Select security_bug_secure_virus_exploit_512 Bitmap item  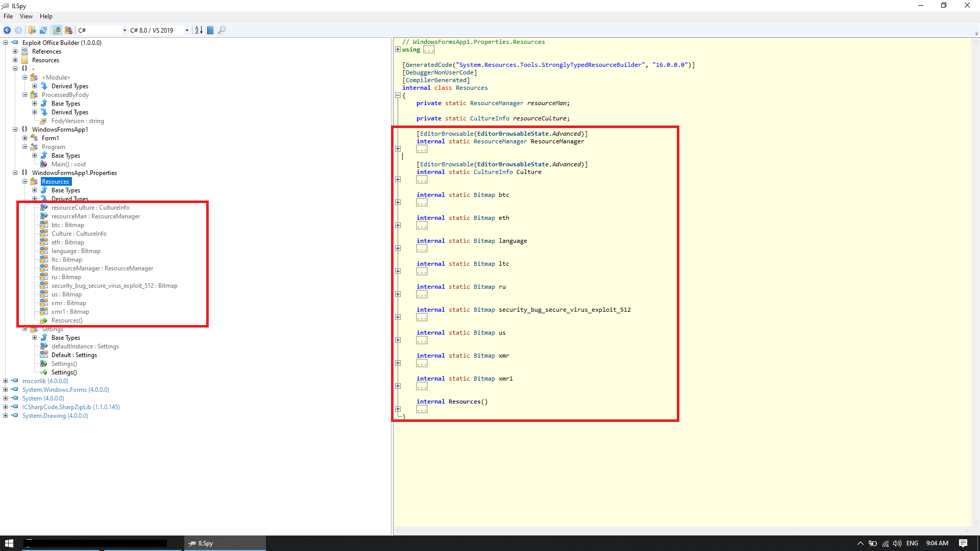tap(114, 286)
